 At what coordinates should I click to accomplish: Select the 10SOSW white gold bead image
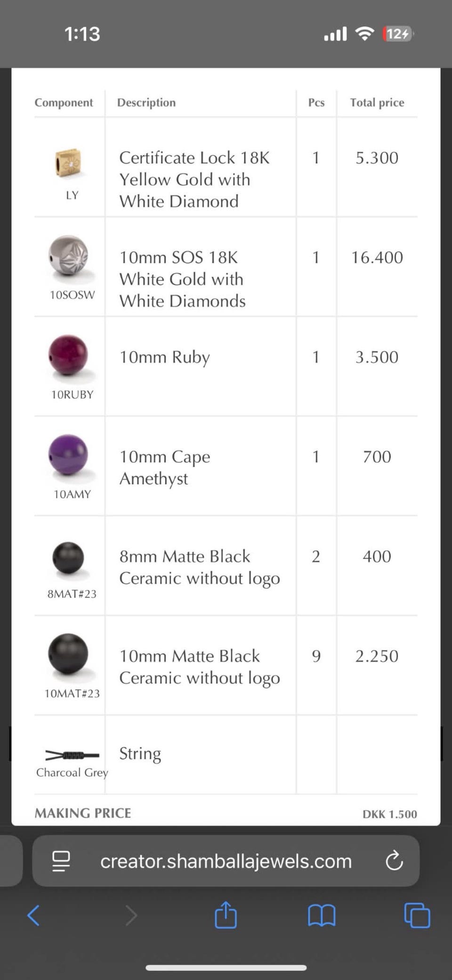click(69, 257)
